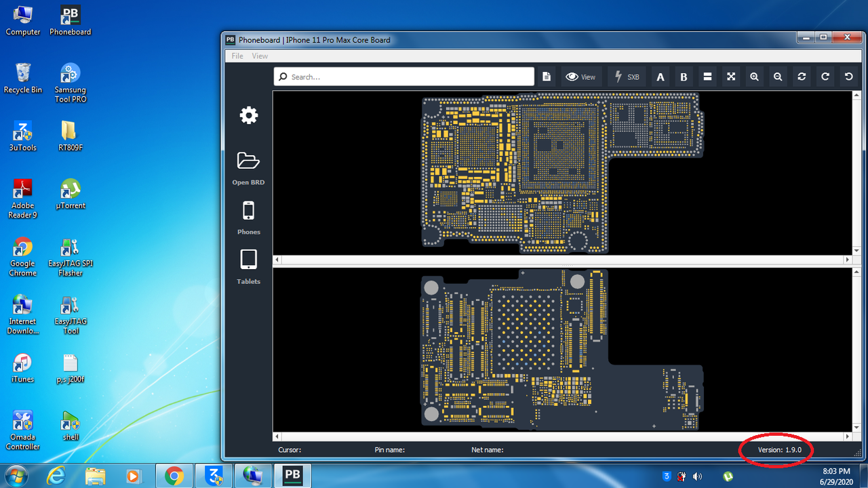
Task: Show board side A
Action: coord(660,77)
